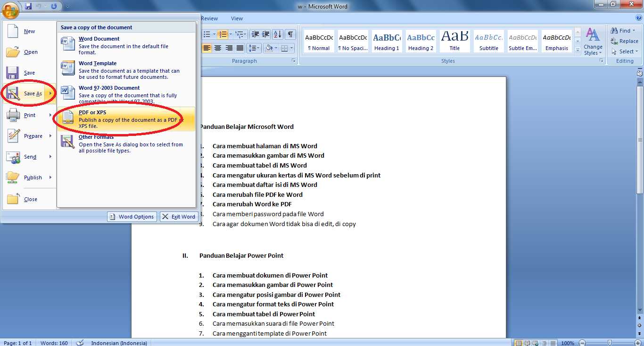This screenshot has height=346, width=644.
Task: Switch to Draft view
Action: [553, 343]
